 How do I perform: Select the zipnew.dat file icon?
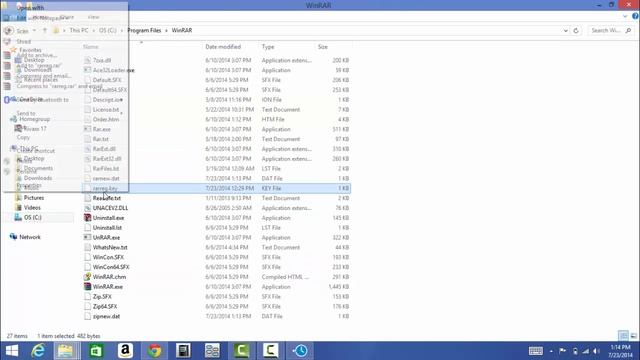87,316
